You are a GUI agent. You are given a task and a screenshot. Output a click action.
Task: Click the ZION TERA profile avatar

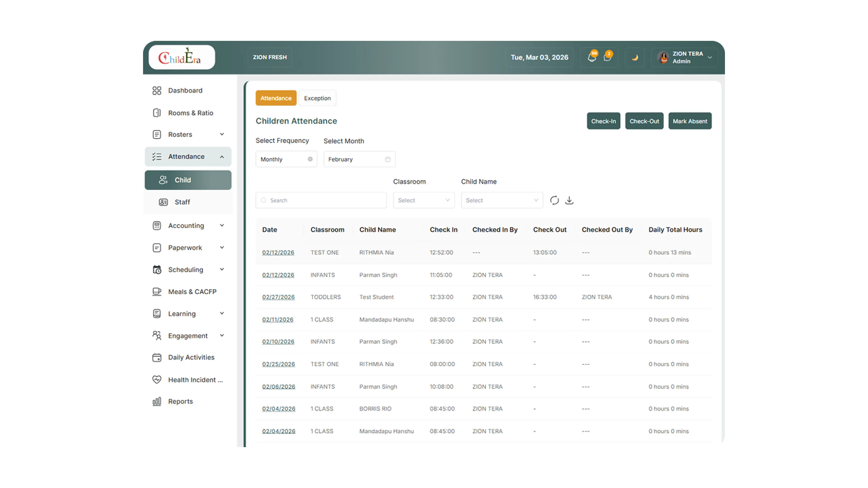[x=663, y=58]
